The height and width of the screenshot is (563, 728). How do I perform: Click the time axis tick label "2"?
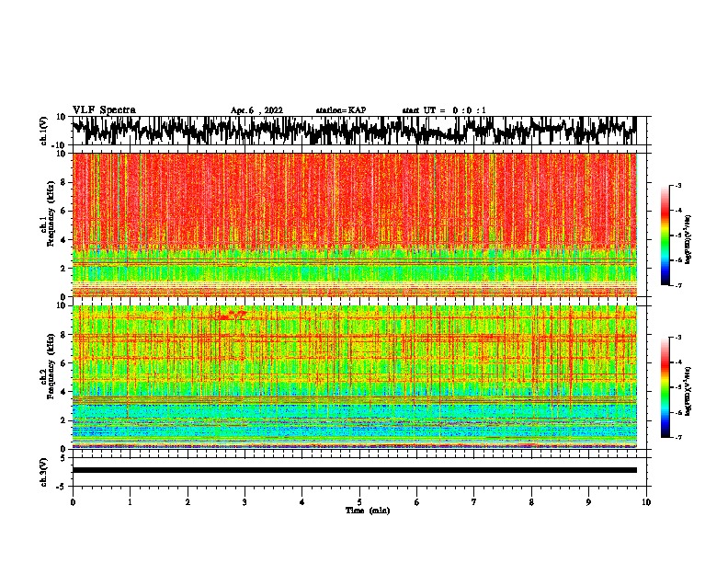[188, 502]
